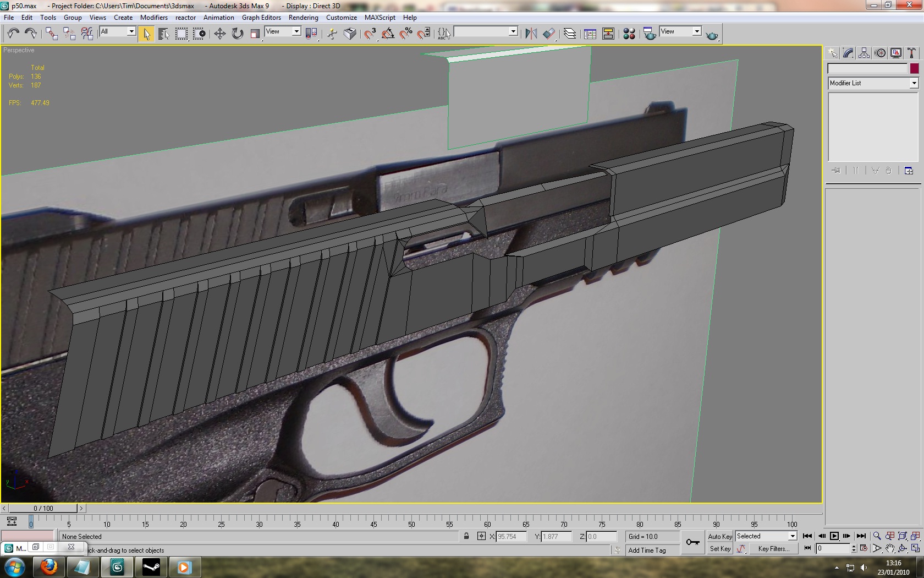This screenshot has height=578, width=924.
Task: Open the Layer Manager
Action: pyautogui.click(x=570, y=34)
